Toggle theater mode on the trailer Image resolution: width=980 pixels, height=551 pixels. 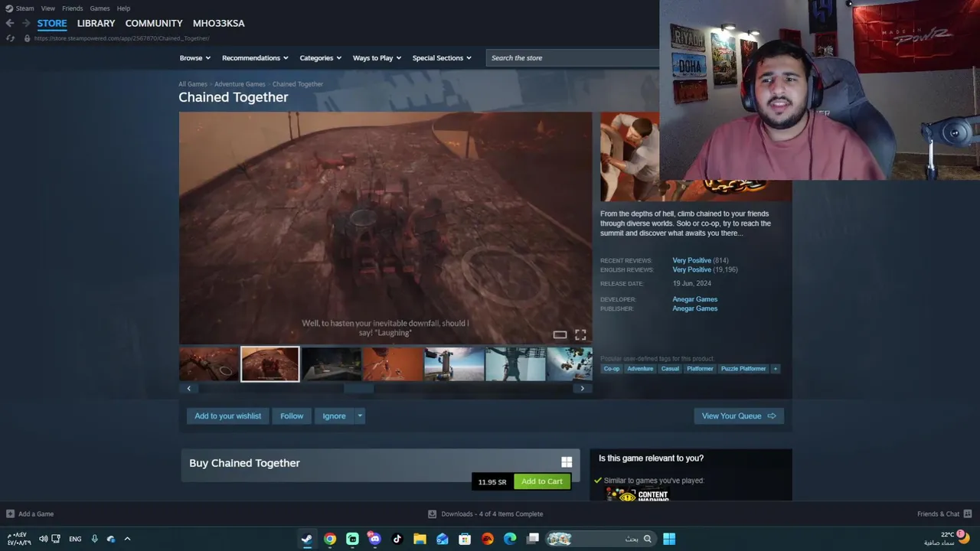[x=560, y=334]
